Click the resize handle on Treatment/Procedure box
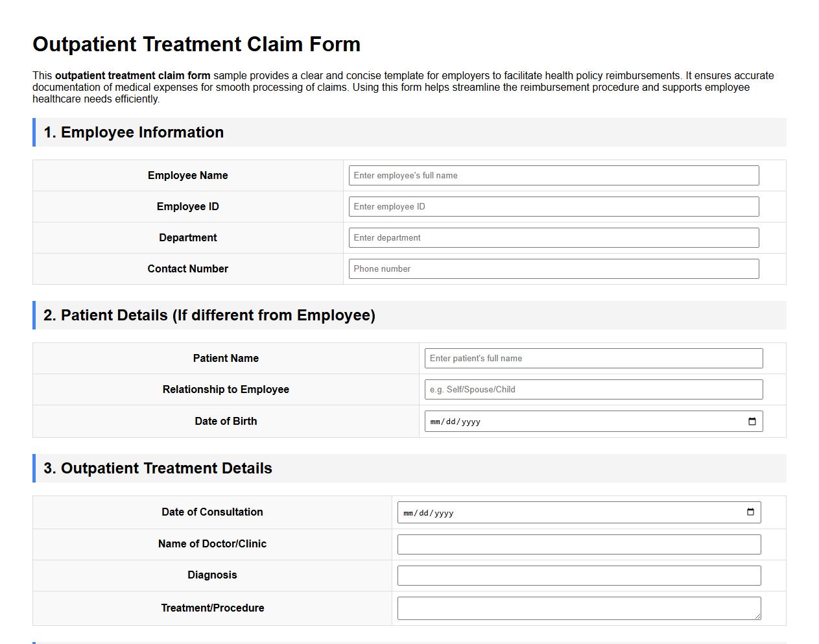The height and width of the screenshot is (644, 819). tap(759, 616)
